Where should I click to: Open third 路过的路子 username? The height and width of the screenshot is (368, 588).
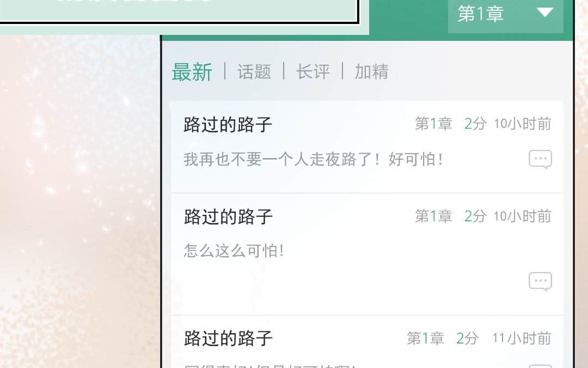(228, 339)
